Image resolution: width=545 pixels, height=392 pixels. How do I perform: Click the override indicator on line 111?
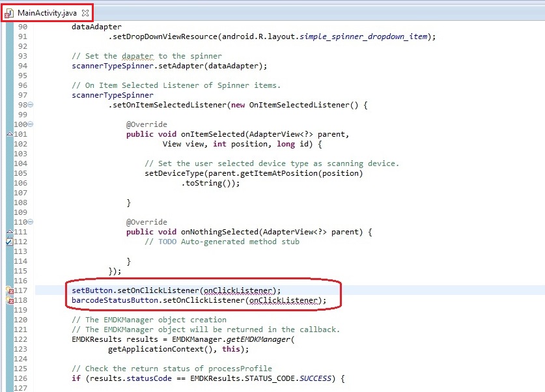pos(9,232)
